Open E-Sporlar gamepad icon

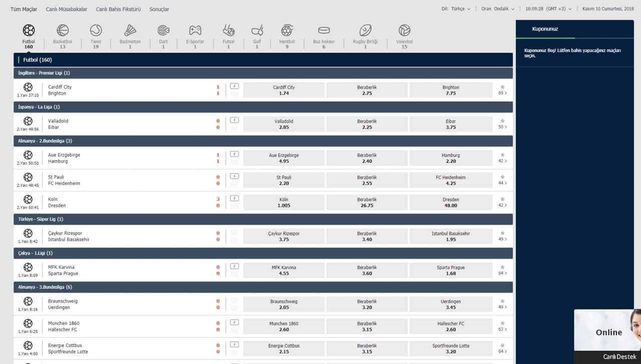point(195,31)
